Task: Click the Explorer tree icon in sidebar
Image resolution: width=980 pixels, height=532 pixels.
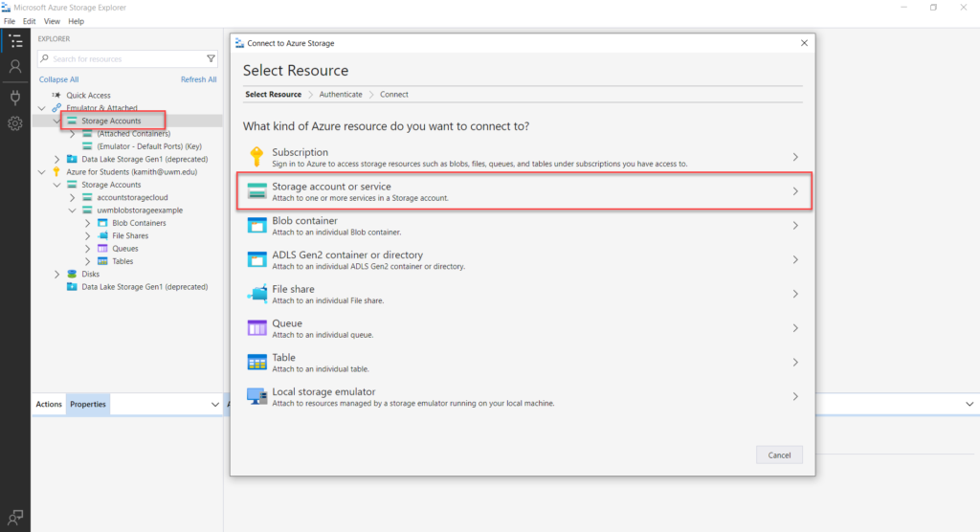Action: [15, 41]
